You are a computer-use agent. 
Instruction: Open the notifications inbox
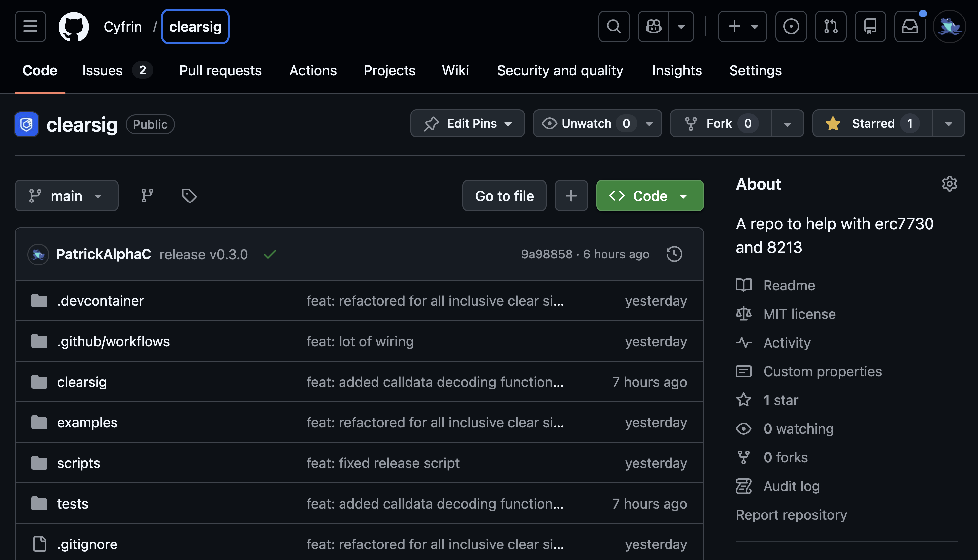pyautogui.click(x=910, y=26)
